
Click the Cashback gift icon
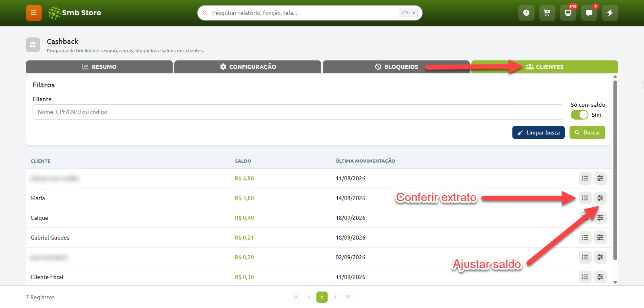tap(33, 45)
